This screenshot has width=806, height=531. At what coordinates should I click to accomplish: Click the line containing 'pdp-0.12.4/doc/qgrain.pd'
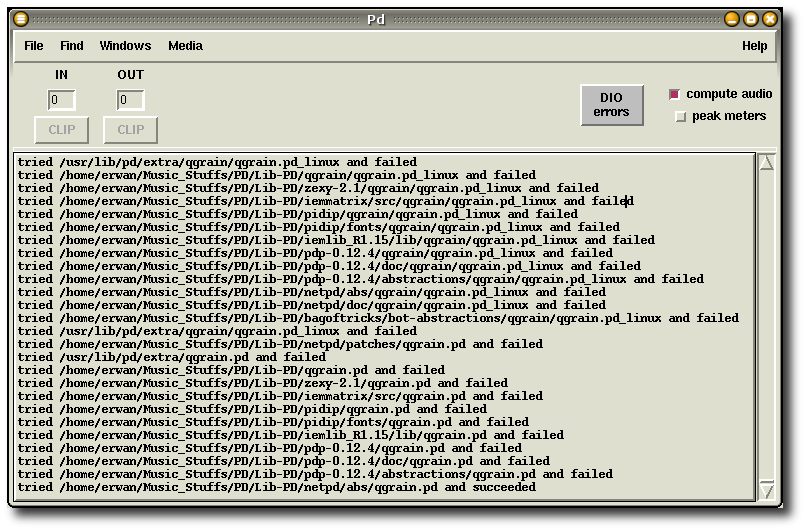point(284,461)
